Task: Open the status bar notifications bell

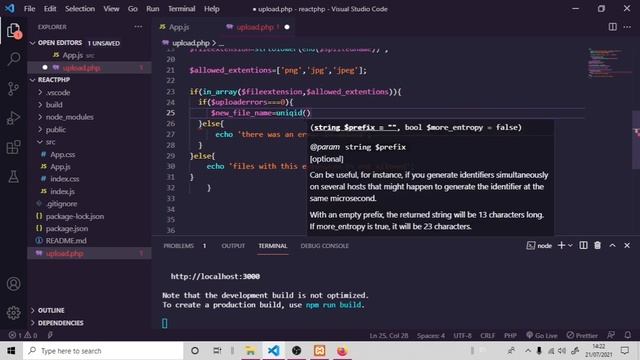Action: point(628,335)
